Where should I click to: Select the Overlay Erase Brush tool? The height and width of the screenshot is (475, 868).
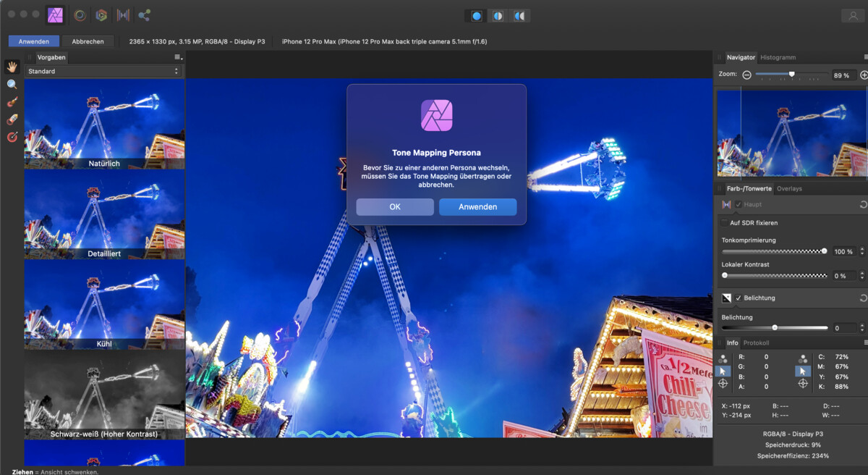point(11,118)
